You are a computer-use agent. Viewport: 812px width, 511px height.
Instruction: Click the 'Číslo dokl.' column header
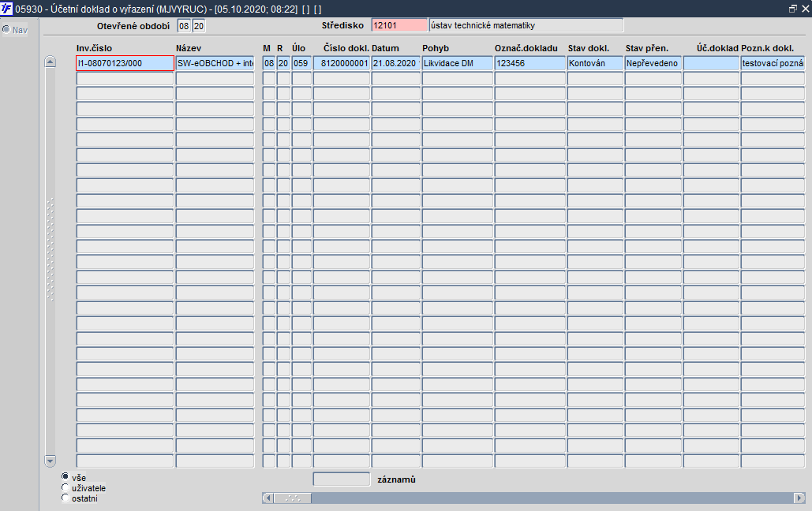tap(346, 48)
